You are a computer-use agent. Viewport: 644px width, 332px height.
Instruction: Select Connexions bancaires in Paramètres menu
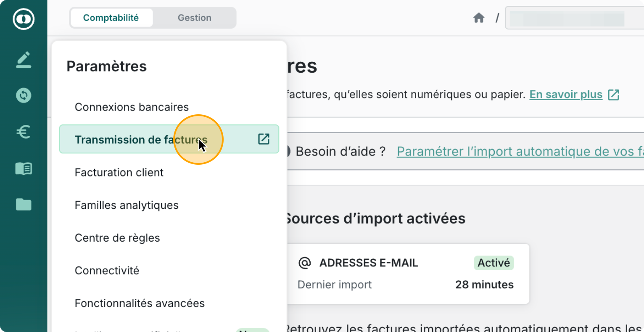point(132,107)
